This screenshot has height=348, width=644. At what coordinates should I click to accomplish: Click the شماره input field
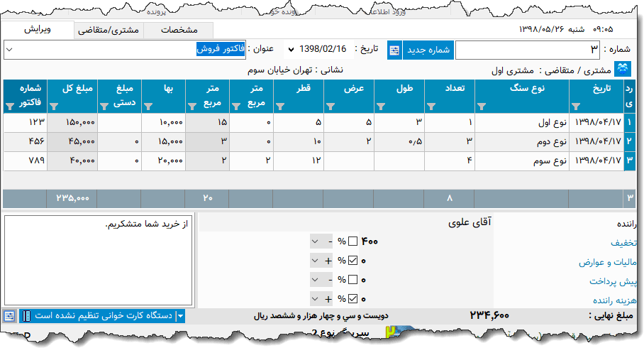(x=528, y=50)
